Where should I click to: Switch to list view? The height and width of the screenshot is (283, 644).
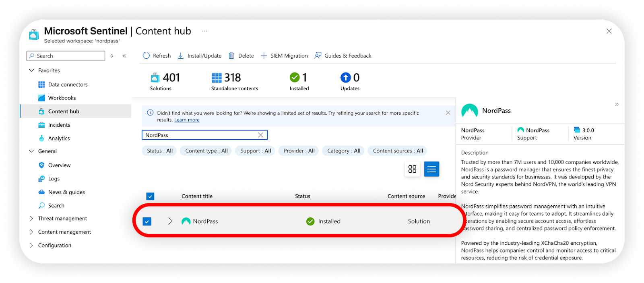tap(431, 169)
